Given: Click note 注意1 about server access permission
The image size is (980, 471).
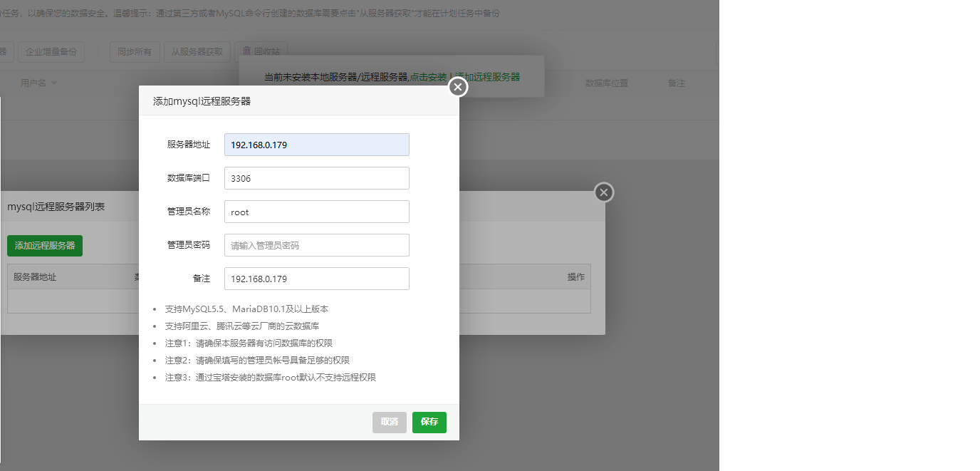Looking at the screenshot, I should point(249,343).
